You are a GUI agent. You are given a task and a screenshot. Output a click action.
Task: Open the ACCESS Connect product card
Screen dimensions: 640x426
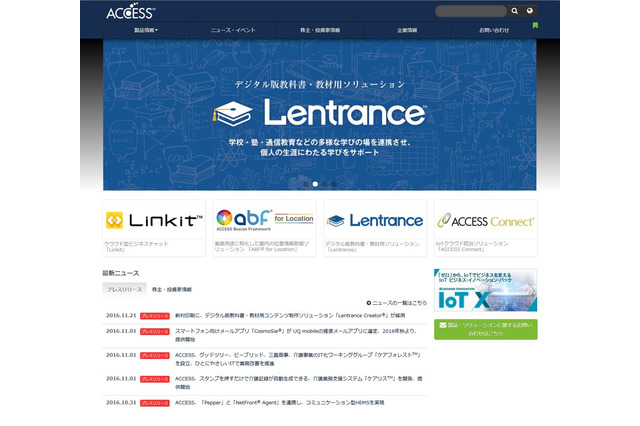pos(486,228)
